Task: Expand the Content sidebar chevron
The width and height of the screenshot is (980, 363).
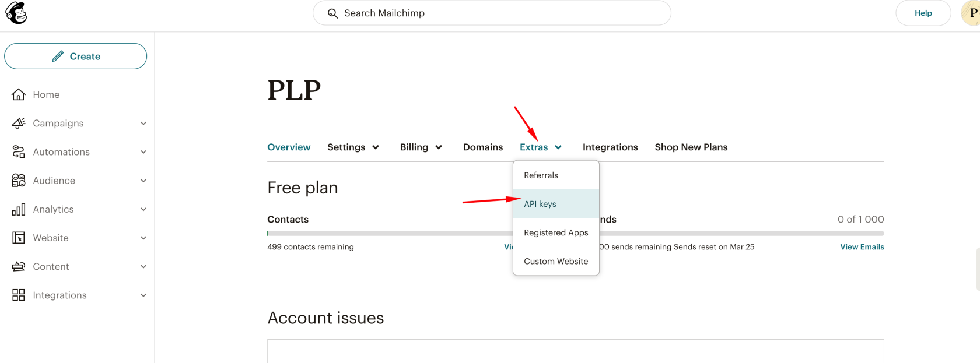Action: [x=143, y=266]
